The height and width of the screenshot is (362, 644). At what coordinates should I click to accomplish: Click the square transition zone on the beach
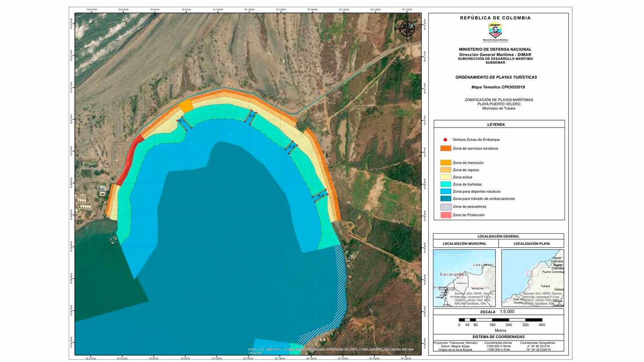tap(186, 106)
